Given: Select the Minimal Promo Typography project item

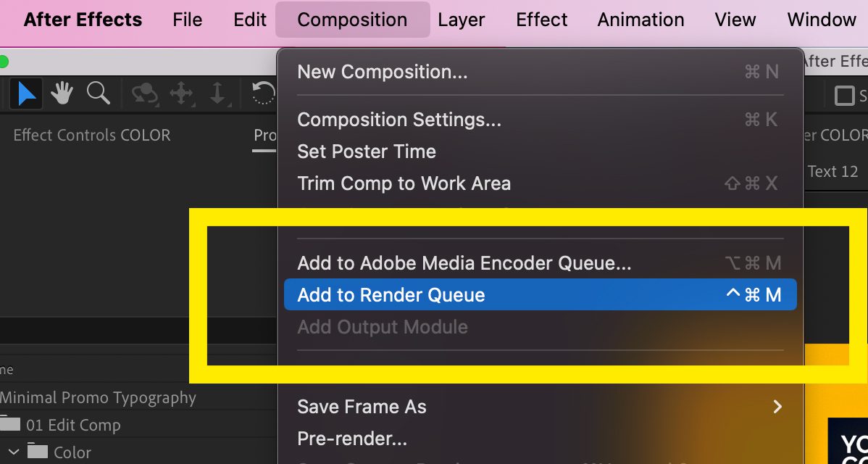Looking at the screenshot, I should [x=98, y=397].
